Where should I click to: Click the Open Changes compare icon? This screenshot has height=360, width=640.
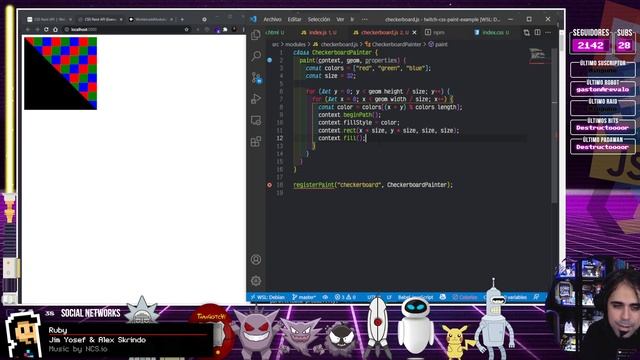(527, 32)
